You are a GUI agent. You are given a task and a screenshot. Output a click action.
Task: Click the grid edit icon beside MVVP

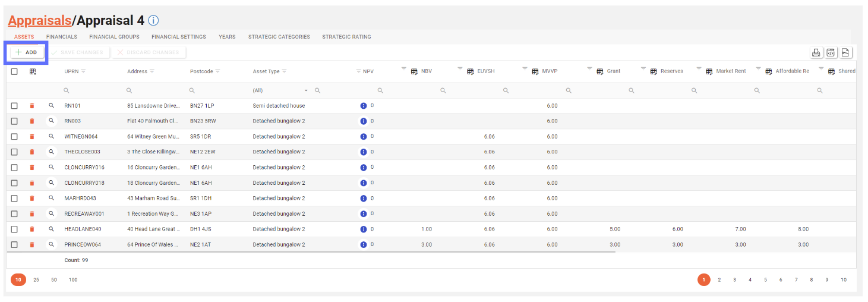click(x=535, y=71)
